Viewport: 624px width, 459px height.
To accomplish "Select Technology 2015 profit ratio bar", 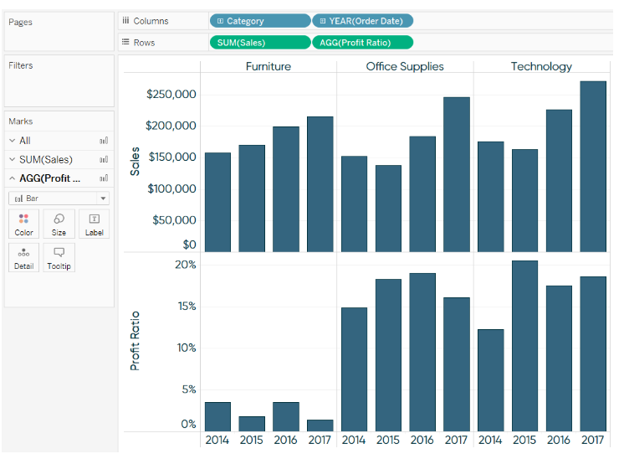I will 525,346.
